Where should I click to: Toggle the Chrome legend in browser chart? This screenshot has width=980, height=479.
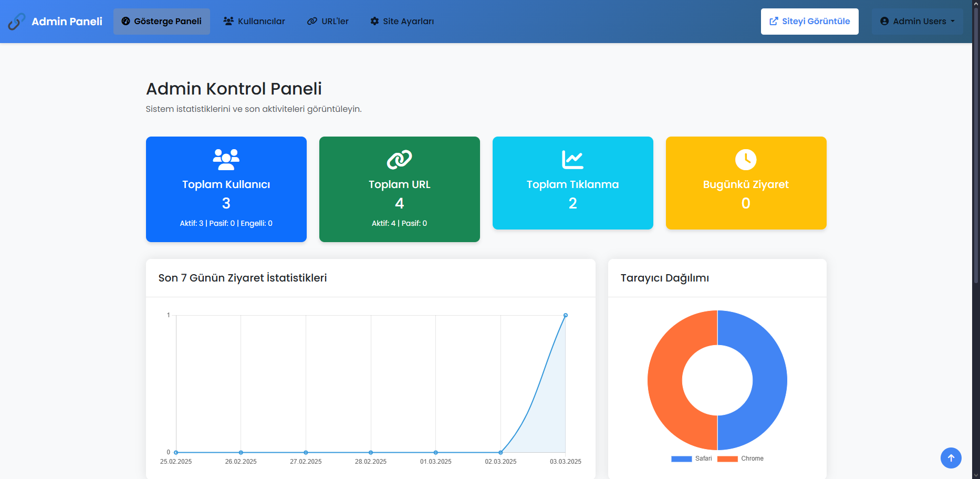click(x=741, y=459)
